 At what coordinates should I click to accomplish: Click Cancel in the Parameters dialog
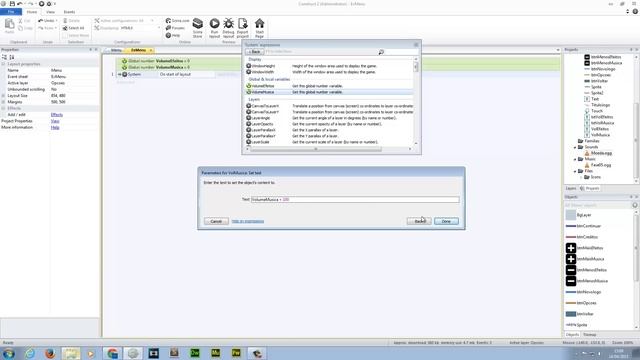tap(216, 221)
